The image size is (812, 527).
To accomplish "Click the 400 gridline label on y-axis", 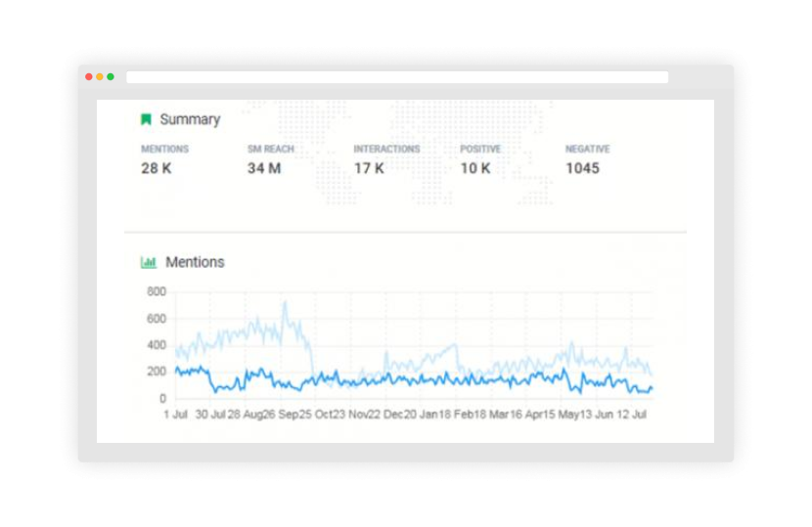I will pyautogui.click(x=156, y=345).
